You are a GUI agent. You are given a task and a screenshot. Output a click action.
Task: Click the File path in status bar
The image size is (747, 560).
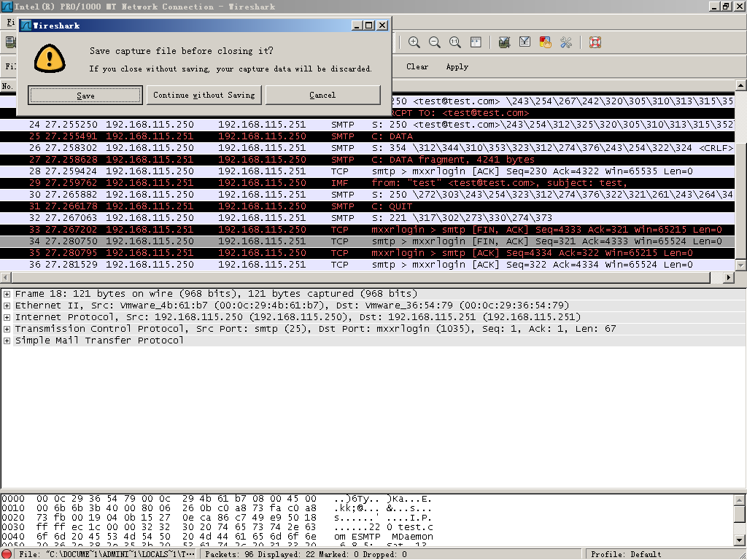click(107, 554)
